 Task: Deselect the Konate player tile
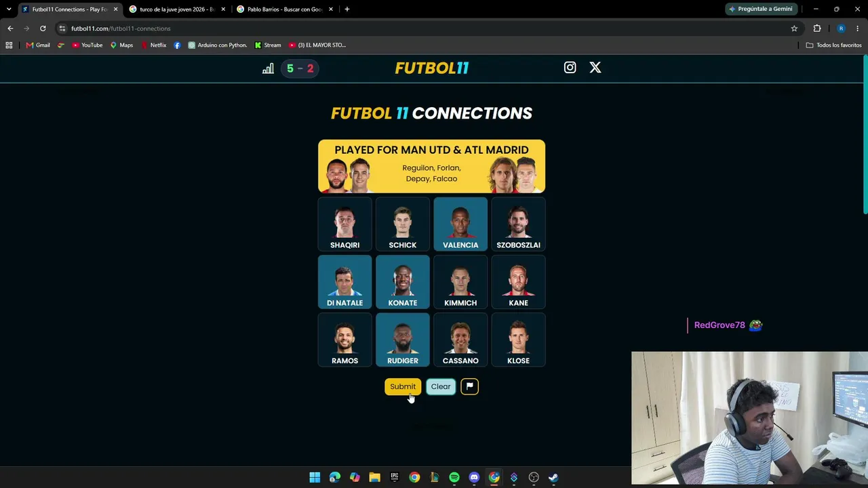[403, 282]
